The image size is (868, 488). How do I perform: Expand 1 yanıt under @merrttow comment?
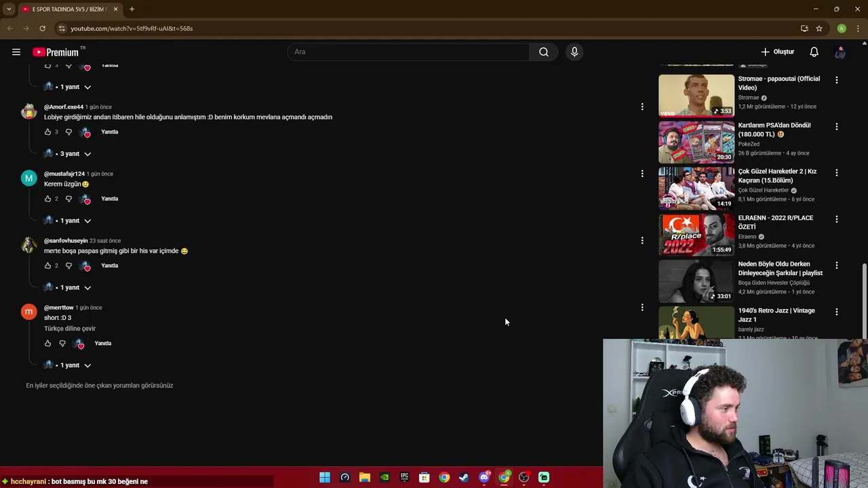click(67, 365)
